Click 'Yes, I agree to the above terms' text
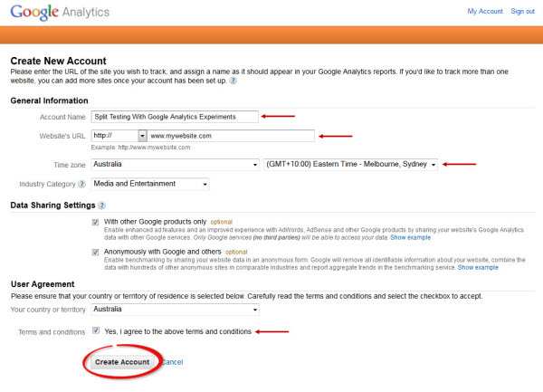This screenshot has height=392, width=543. [x=177, y=331]
